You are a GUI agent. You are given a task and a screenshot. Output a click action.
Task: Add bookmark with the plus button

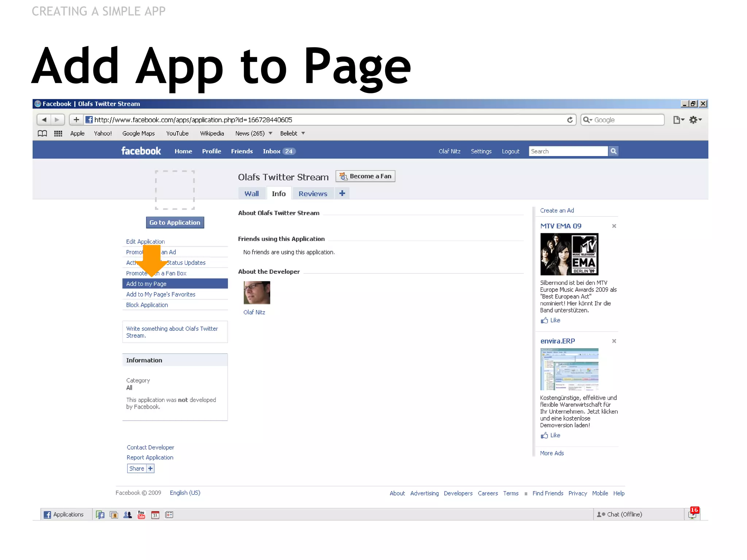coord(76,120)
